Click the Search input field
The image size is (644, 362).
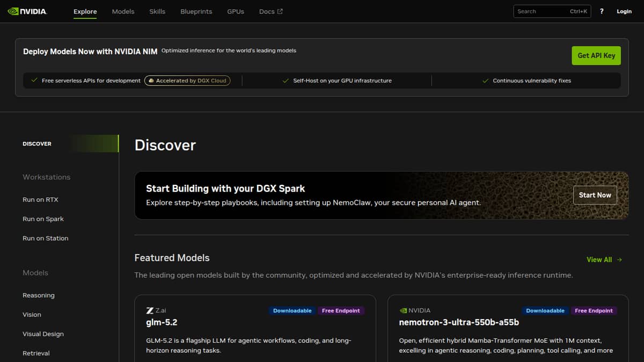[x=552, y=11]
